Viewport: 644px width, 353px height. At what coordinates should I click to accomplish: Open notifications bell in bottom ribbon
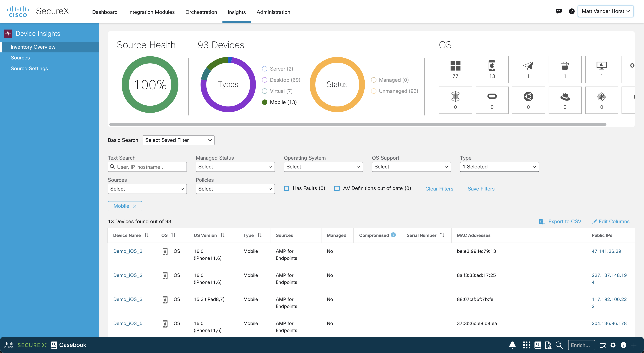(512, 345)
